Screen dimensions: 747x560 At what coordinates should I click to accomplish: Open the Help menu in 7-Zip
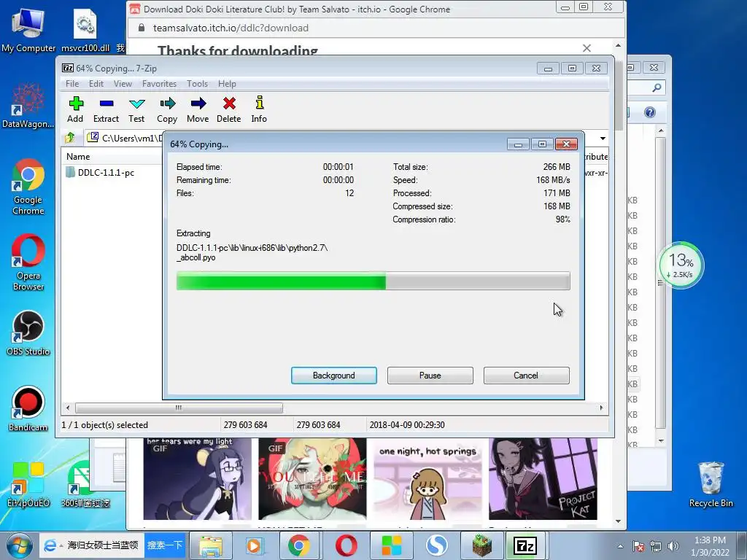[x=228, y=84]
